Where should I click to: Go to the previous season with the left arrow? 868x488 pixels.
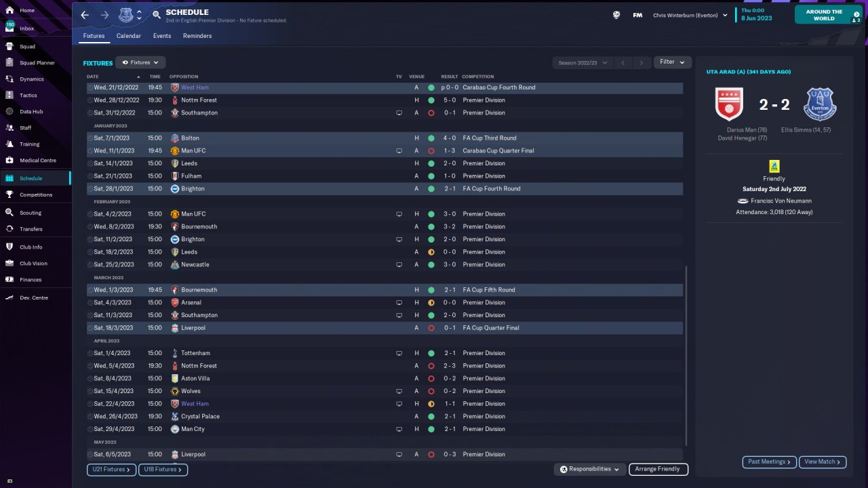623,62
